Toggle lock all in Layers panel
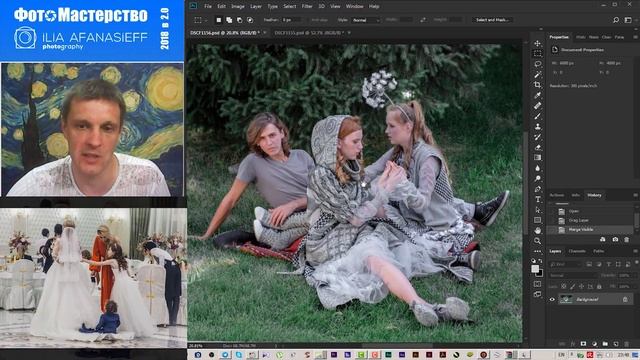This screenshot has height=360, width=640. 599,286
